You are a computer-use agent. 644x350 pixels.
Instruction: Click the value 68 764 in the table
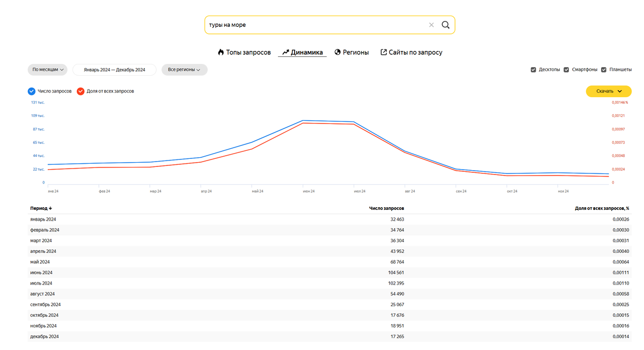click(x=397, y=262)
